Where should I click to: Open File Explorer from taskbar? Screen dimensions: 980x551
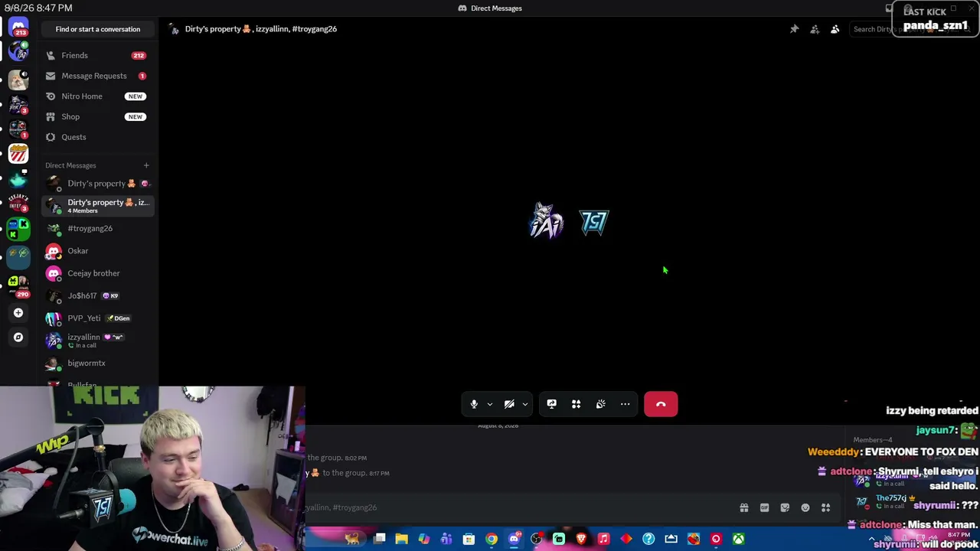(401, 540)
